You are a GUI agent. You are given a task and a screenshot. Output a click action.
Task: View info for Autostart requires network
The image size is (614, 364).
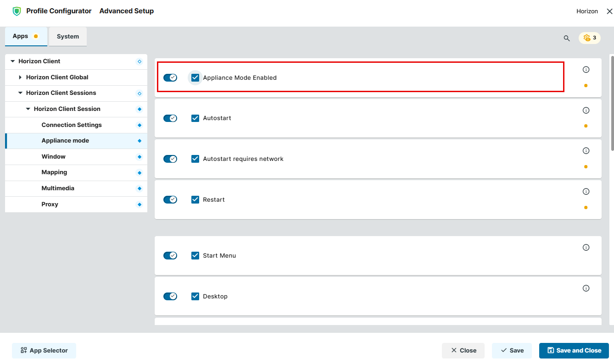coord(586,151)
